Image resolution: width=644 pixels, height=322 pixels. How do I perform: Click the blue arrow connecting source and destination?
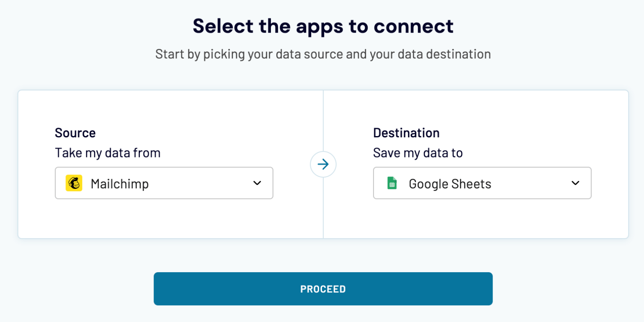coord(323,164)
